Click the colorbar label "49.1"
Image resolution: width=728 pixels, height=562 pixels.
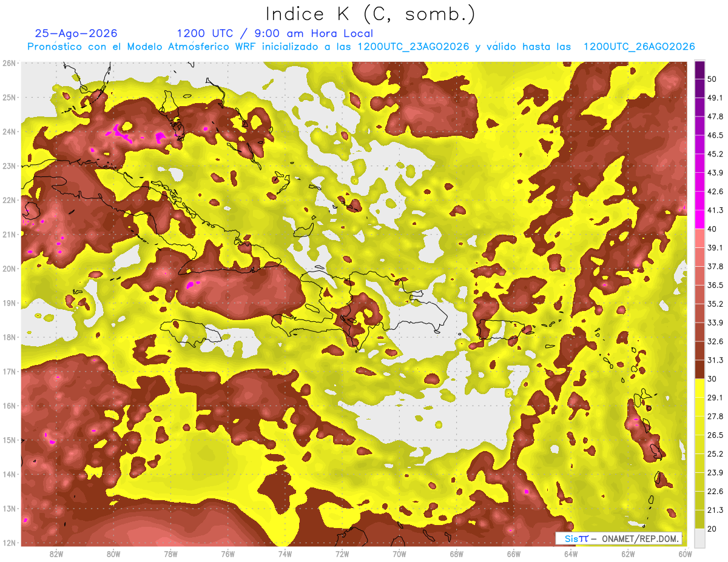pyautogui.click(x=715, y=98)
